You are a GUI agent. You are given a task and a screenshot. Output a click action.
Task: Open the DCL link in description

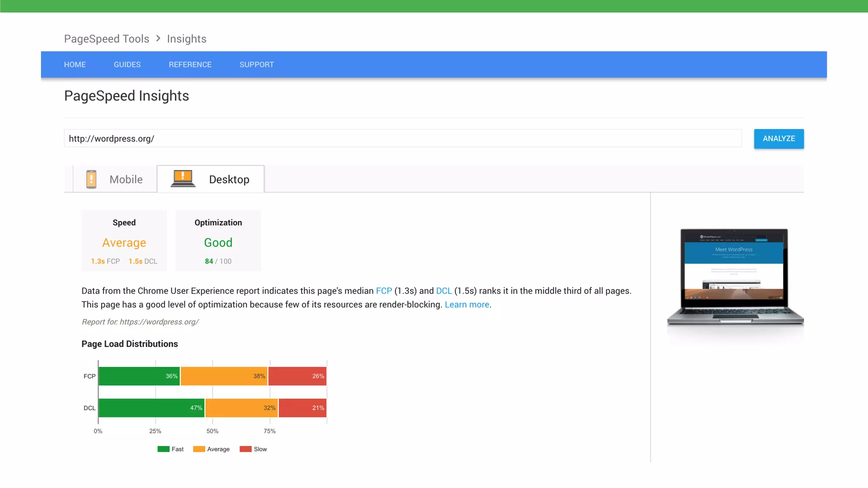[x=444, y=291]
